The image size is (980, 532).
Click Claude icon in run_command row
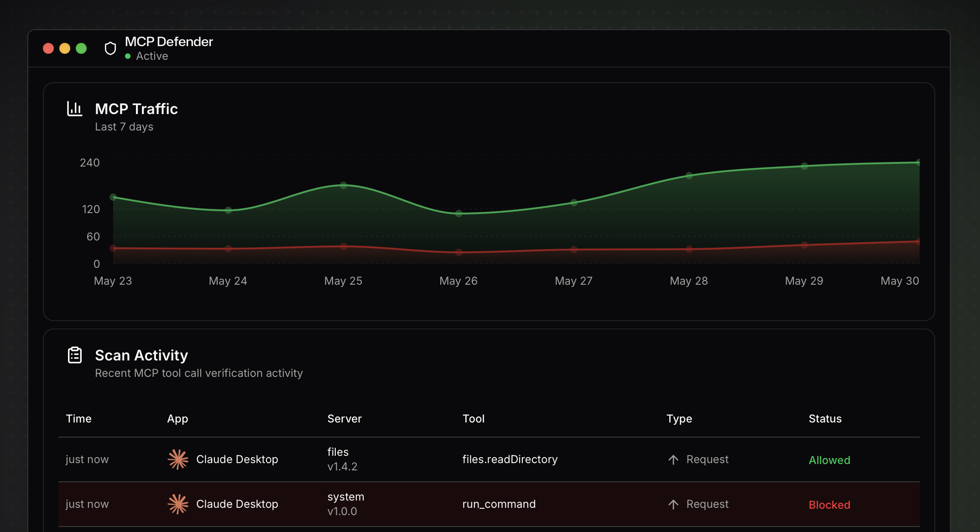tap(178, 504)
